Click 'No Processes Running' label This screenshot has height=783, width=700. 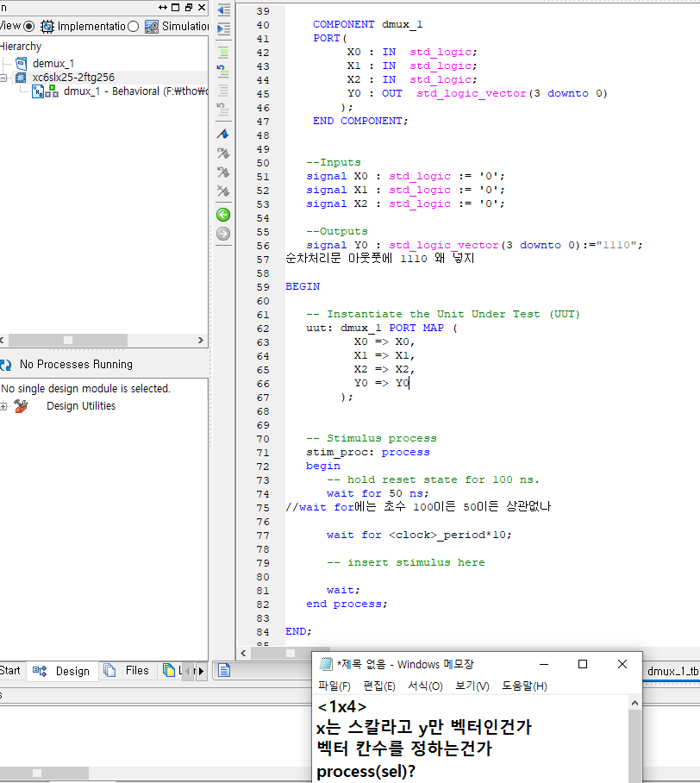point(77,365)
